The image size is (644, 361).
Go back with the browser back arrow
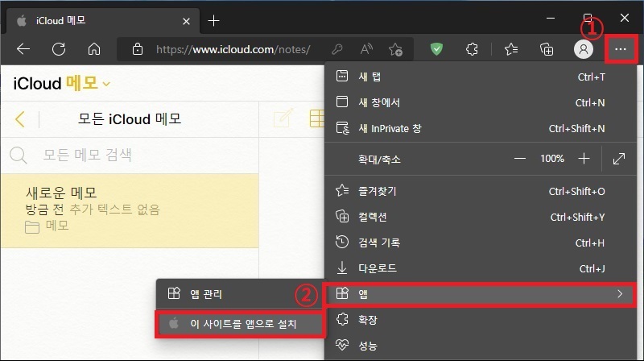tap(23, 49)
